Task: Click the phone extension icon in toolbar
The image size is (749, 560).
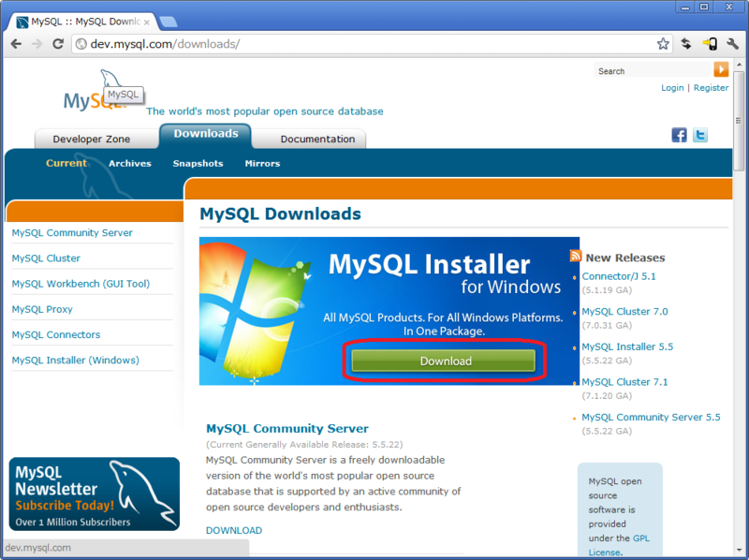Action: pos(710,44)
